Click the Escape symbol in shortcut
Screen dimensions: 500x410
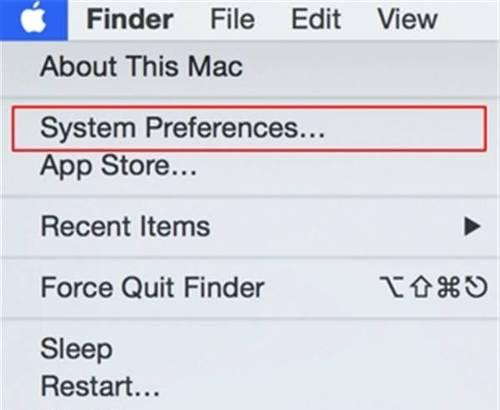coord(476,287)
